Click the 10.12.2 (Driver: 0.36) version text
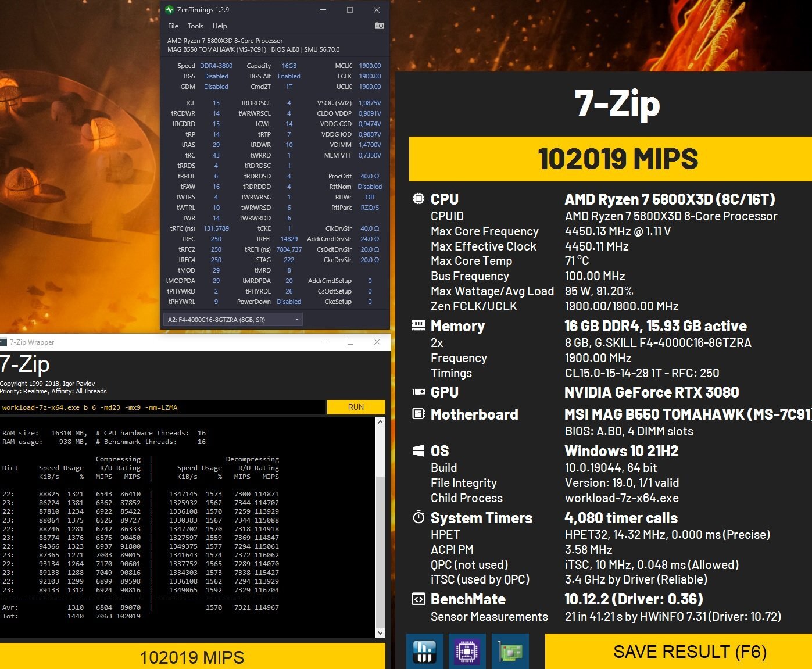 [634, 599]
